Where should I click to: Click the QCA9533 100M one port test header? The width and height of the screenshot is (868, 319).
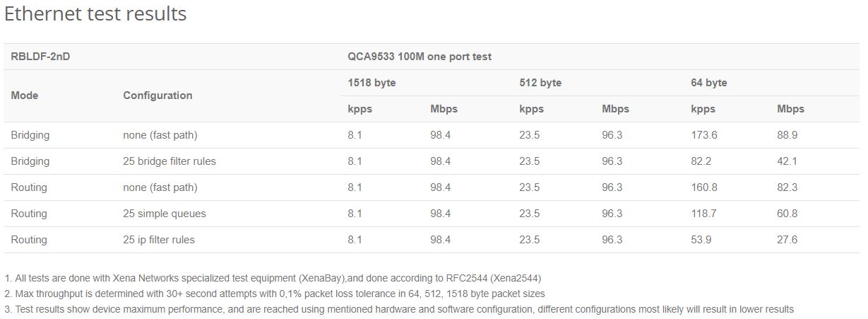[420, 57]
